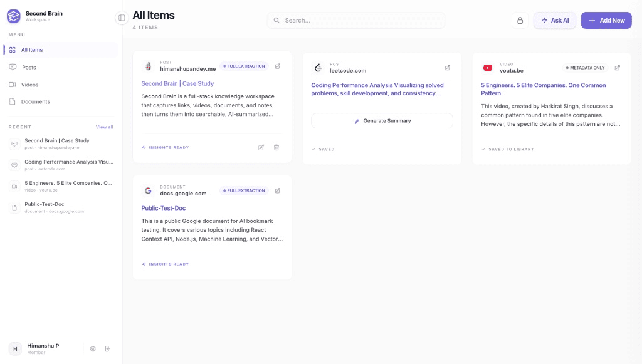This screenshot has width=642, height=364.
Task: Open external link on docs.google.com card
Action: (x=278, y=190)
